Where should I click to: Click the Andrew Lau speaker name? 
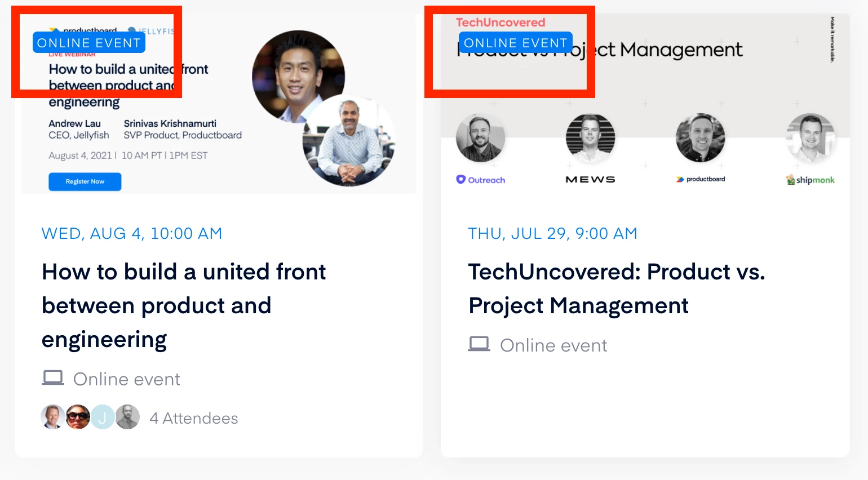click(74, 123)
